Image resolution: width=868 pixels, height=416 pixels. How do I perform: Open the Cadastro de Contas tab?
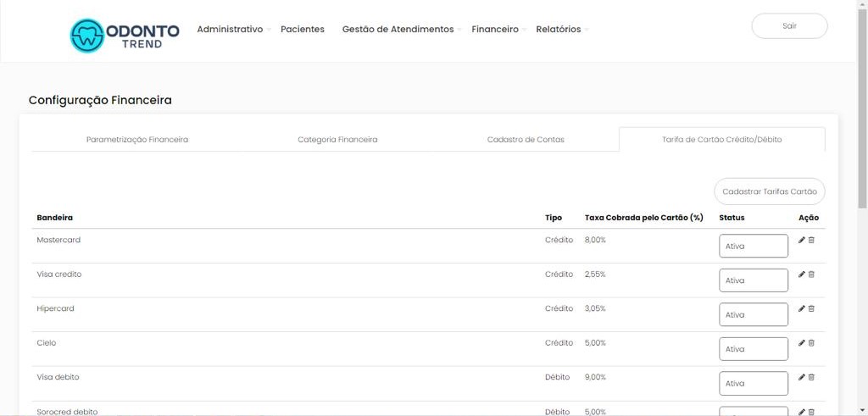(x=526, y=139)
